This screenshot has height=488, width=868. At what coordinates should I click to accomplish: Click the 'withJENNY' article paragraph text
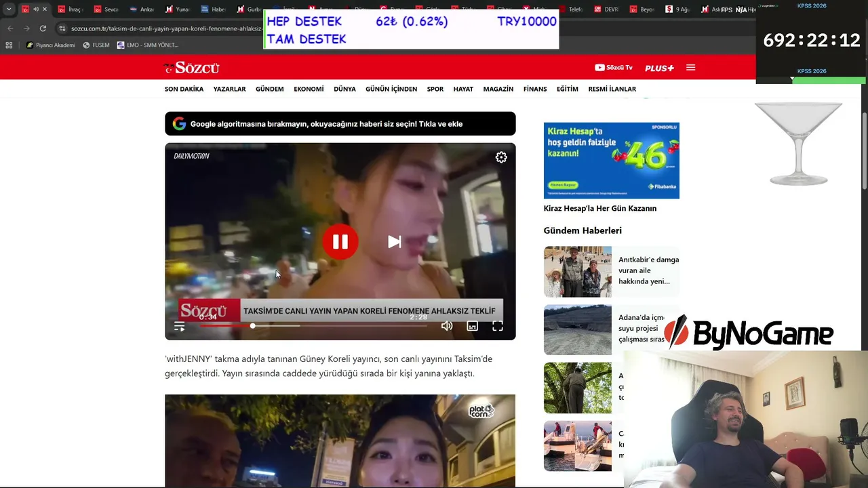(328, 366)
